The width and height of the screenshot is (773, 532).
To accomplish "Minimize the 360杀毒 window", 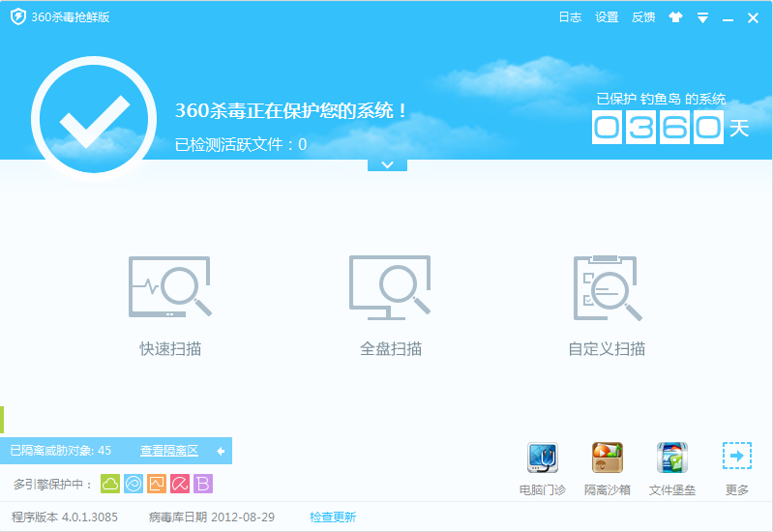I will (x=728, y=18).
